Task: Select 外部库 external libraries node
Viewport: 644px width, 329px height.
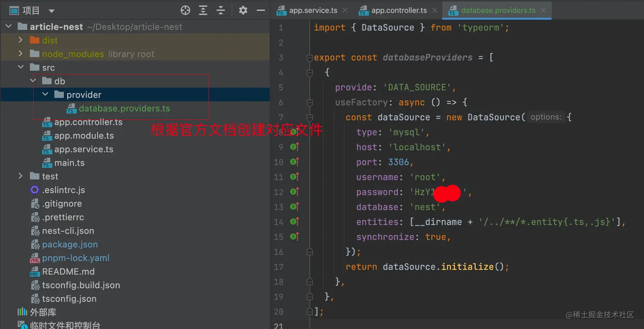Action: coord(43,312)
